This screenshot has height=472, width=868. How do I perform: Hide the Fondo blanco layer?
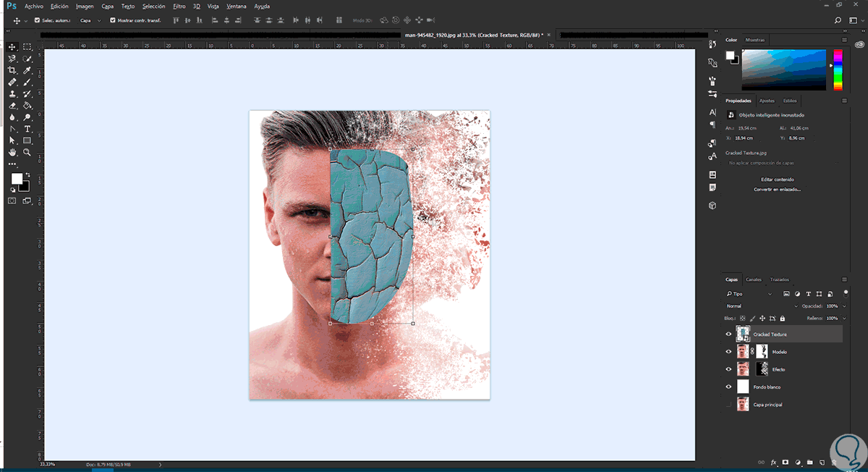pyautogui.click(x=728, y=387)
